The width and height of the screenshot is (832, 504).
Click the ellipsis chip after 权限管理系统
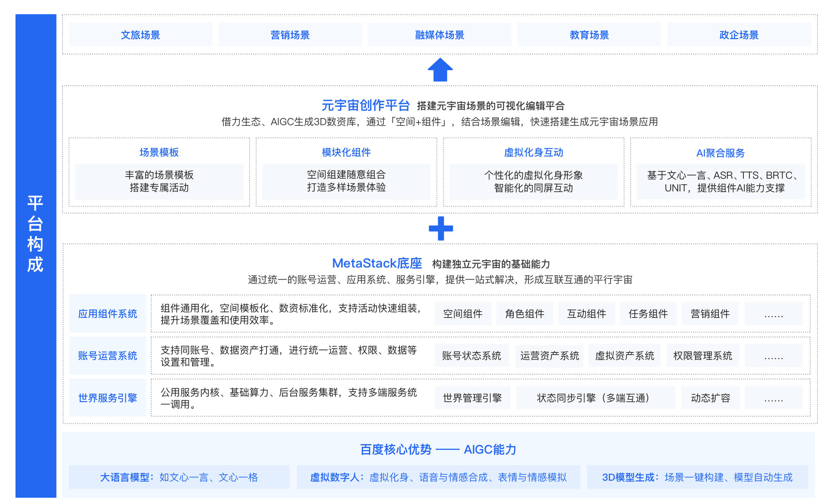[773, 356]
